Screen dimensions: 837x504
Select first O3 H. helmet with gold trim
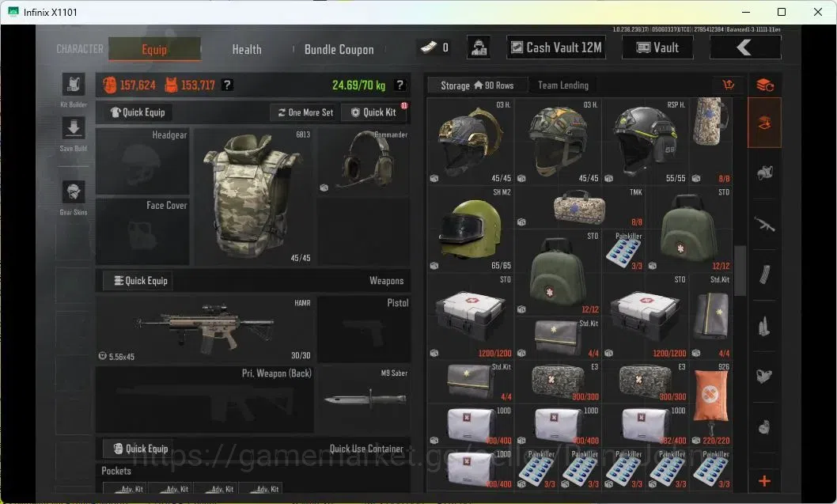click(x=470, y=142)
